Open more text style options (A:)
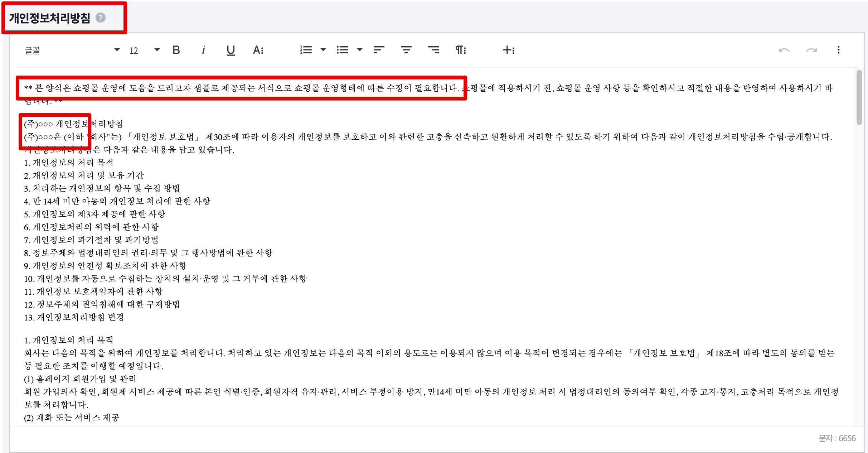The height and width of the screenshot is (453, 868). point(258,50)
